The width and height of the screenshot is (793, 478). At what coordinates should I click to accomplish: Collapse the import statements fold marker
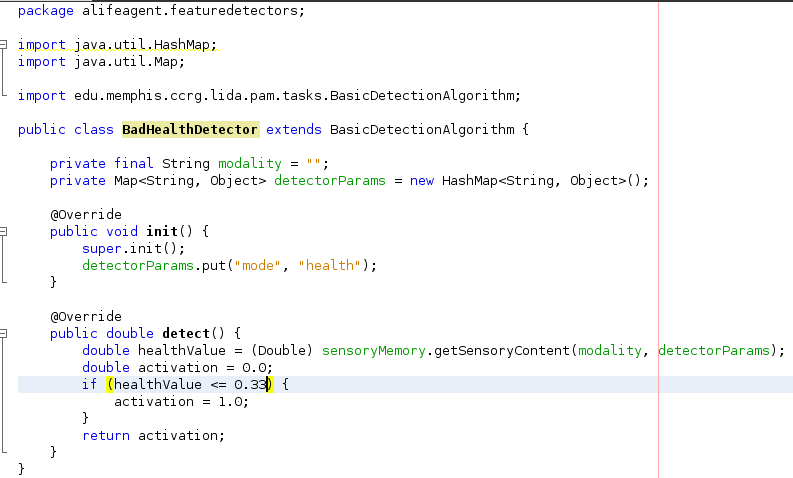3,45
